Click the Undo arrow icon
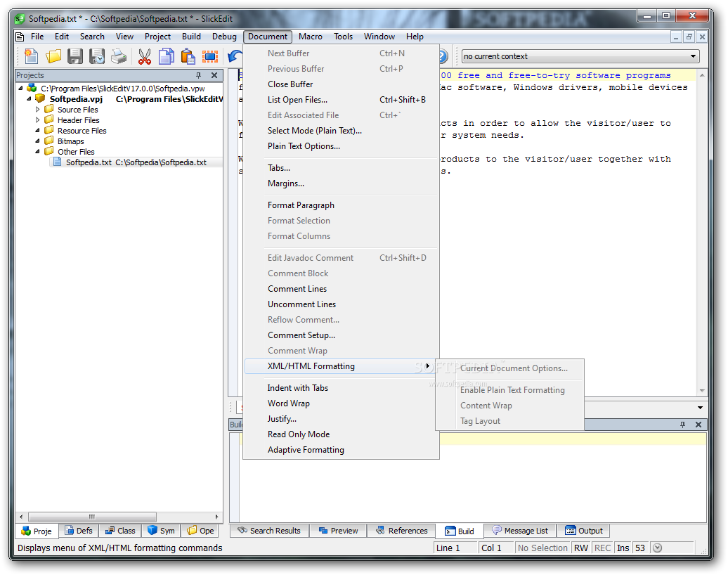This screenshot has height=575, width=728. 235,56
